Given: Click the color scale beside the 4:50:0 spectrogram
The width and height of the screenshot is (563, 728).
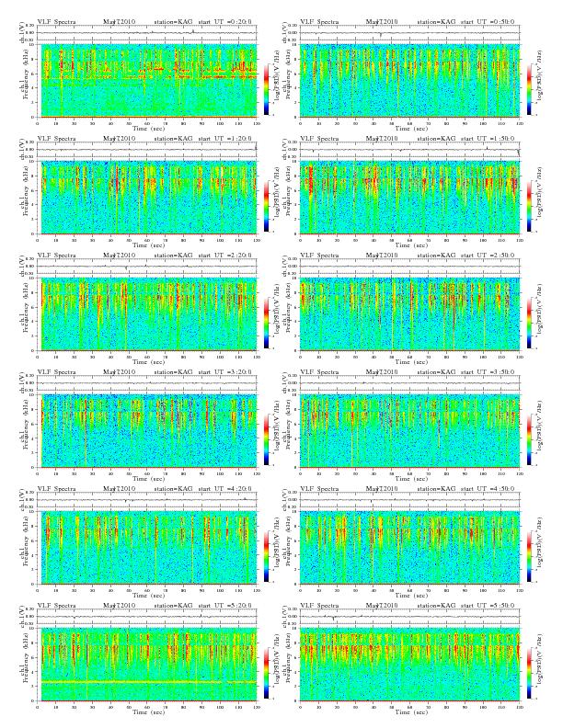Looking at the screenshot, I should pyautogui.click(x=530, y=557).
